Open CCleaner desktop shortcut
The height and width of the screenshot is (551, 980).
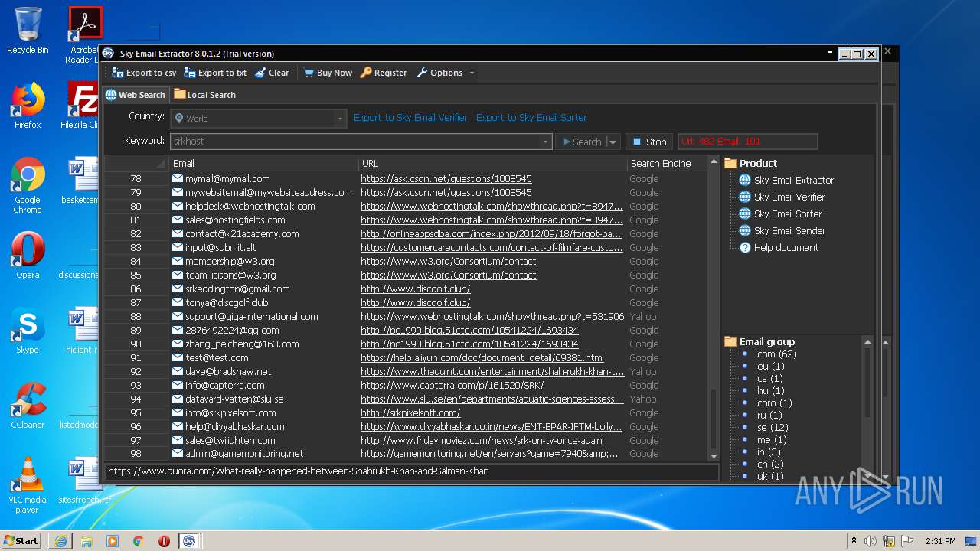coord(28,406)
